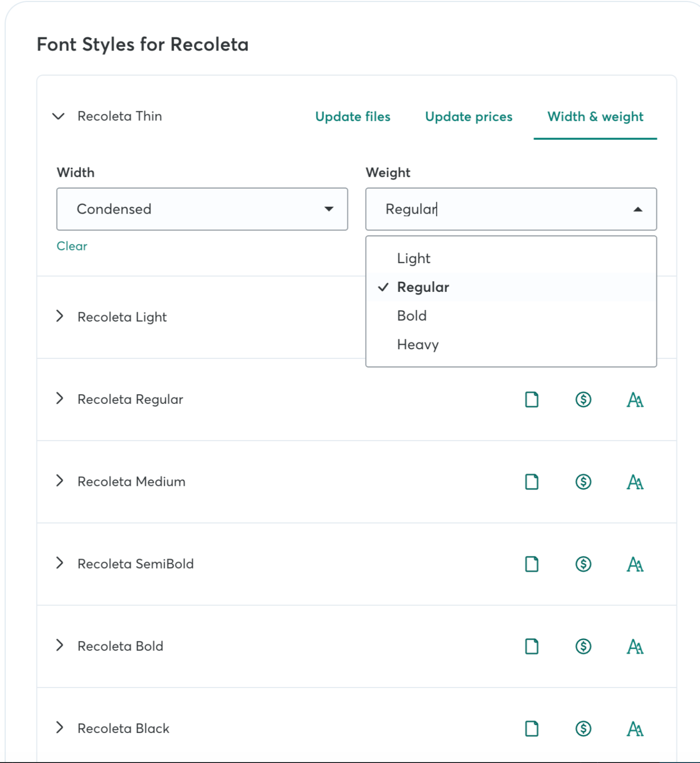
Task: Open the Width dropdown showing Condensed
Action: click(x=202, y=209)
